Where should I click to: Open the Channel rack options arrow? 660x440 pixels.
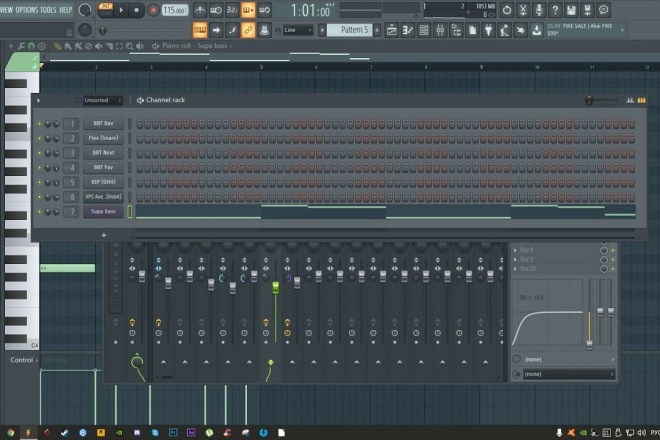click(38, 100)
